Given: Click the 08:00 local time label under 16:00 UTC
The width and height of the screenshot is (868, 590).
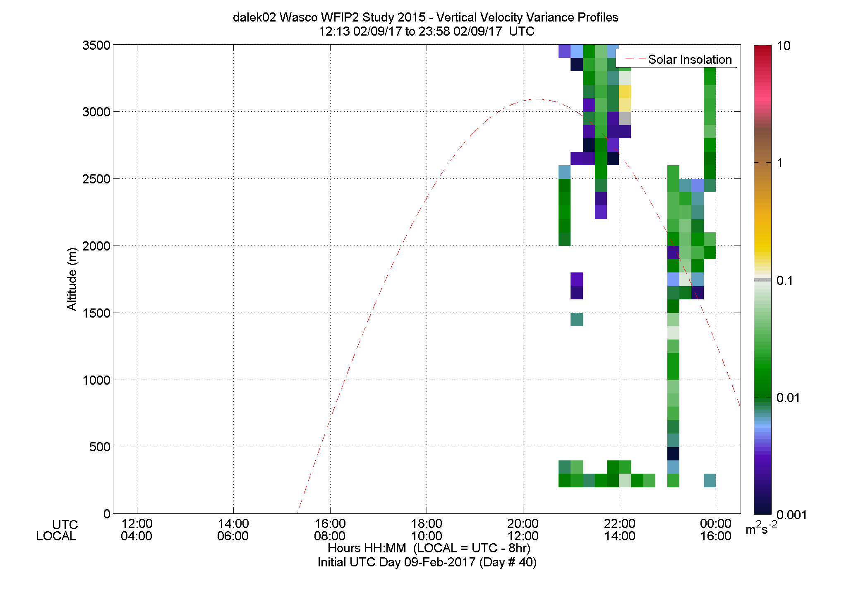Looking at the screenshot, I should (x=330, y=536).
